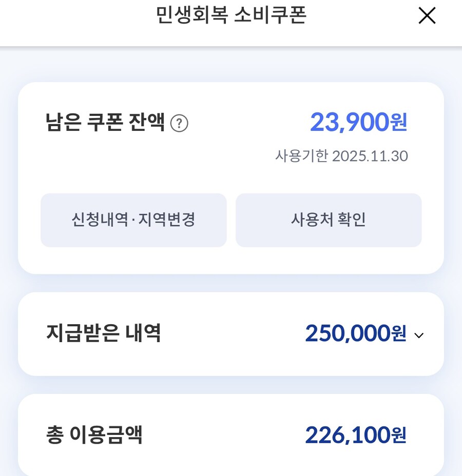
Task: Close the 민생회복 소비쿠폰 screen
Action: [427, 16]
